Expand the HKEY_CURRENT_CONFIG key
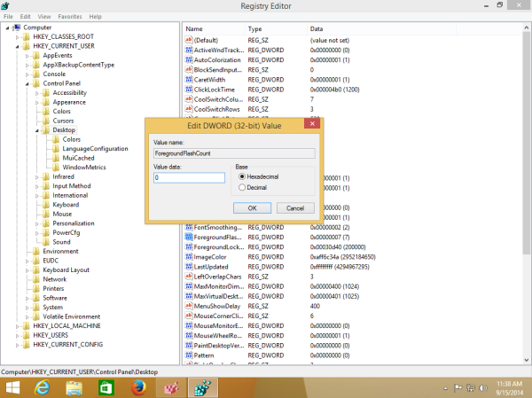This screenshot has height=398, width=532. (x=18, y=345)
